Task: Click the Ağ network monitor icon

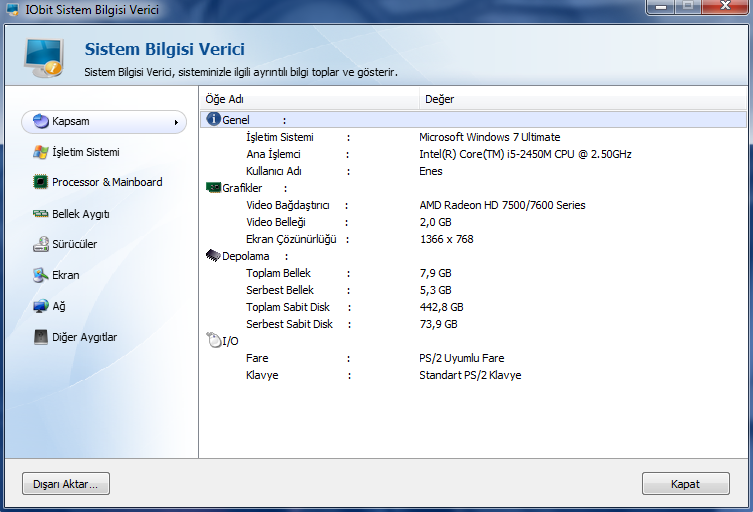Action: pyautogui.click(x=41, y=306)
